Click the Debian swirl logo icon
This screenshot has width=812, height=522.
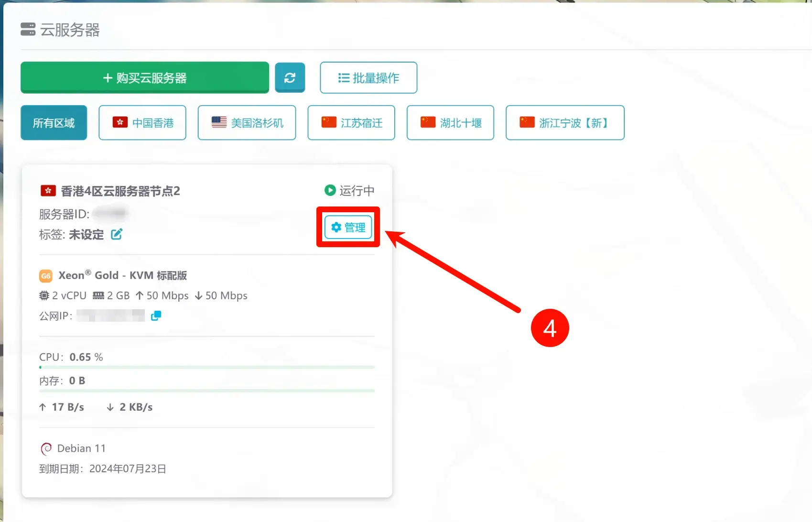(x=46, y=449)
